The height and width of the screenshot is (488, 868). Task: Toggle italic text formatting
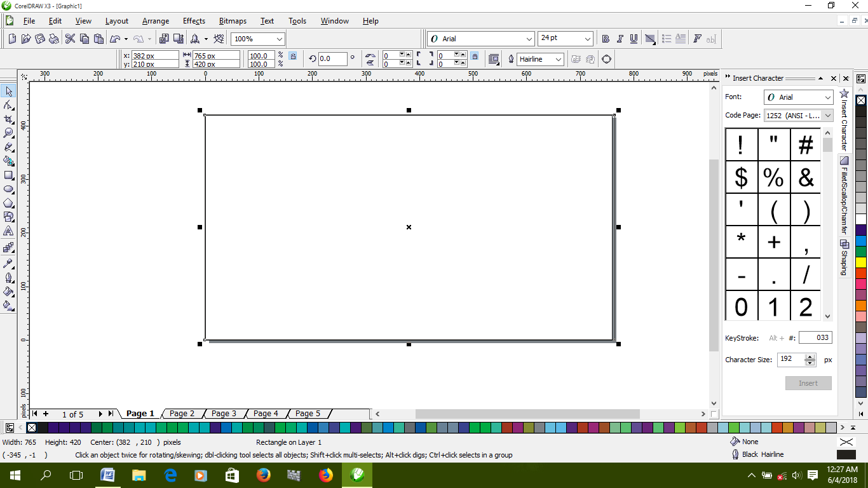[x=619, y=38]
